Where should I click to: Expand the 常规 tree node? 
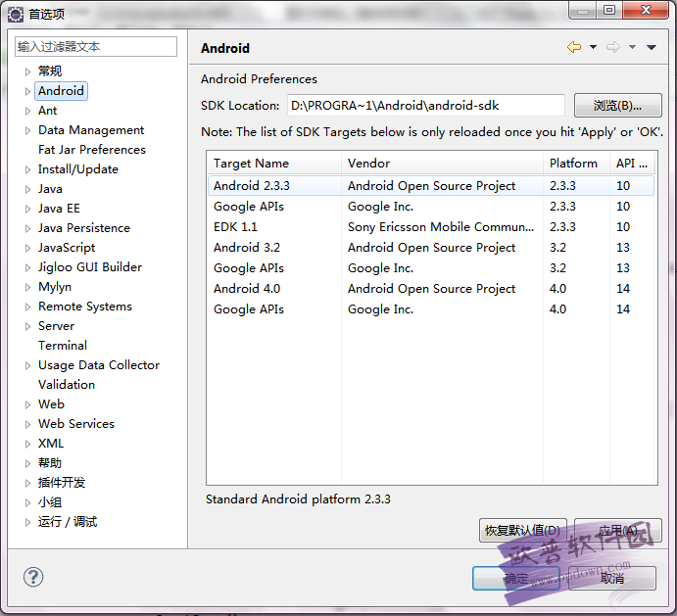tap(27, 71)
